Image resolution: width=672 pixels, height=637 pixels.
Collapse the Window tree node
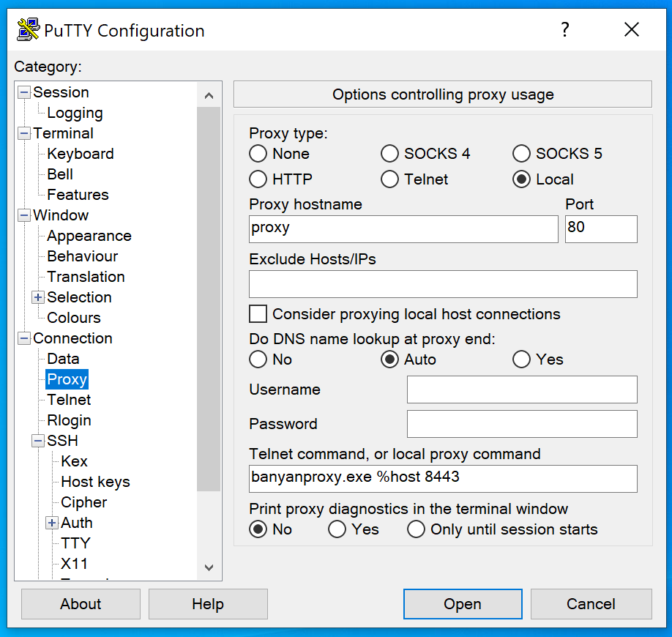[24, 215]
